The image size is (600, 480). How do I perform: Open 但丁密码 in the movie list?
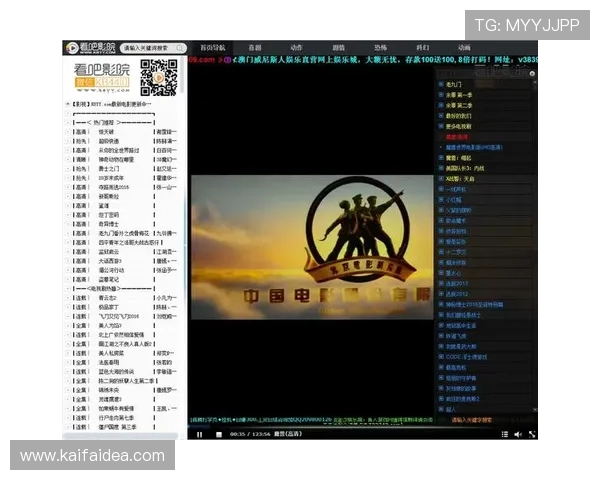(109, 215)
